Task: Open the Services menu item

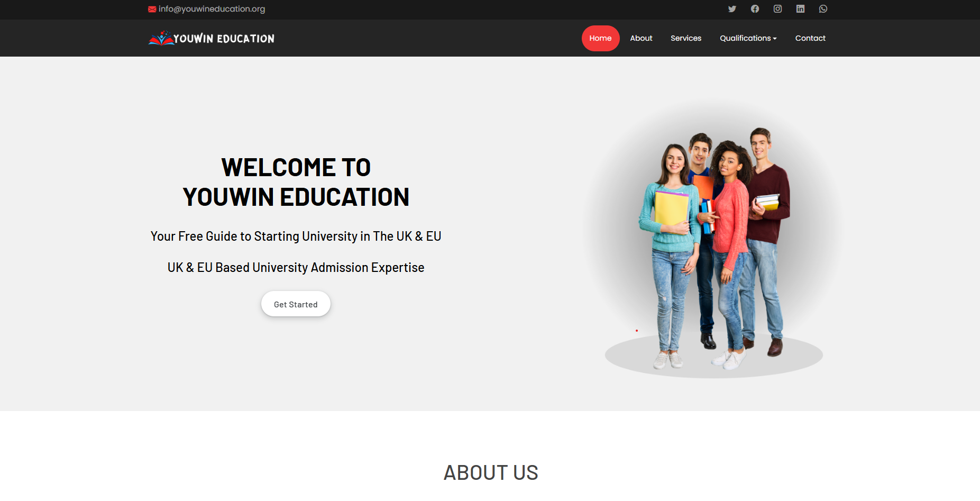Action: click(x=686, y=38)
